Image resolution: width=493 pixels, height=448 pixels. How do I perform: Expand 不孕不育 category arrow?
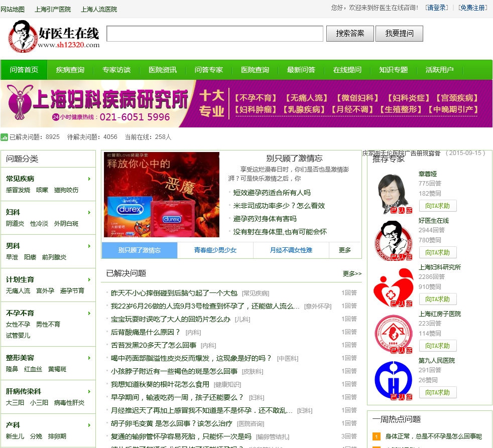click(x=89, y=313)
